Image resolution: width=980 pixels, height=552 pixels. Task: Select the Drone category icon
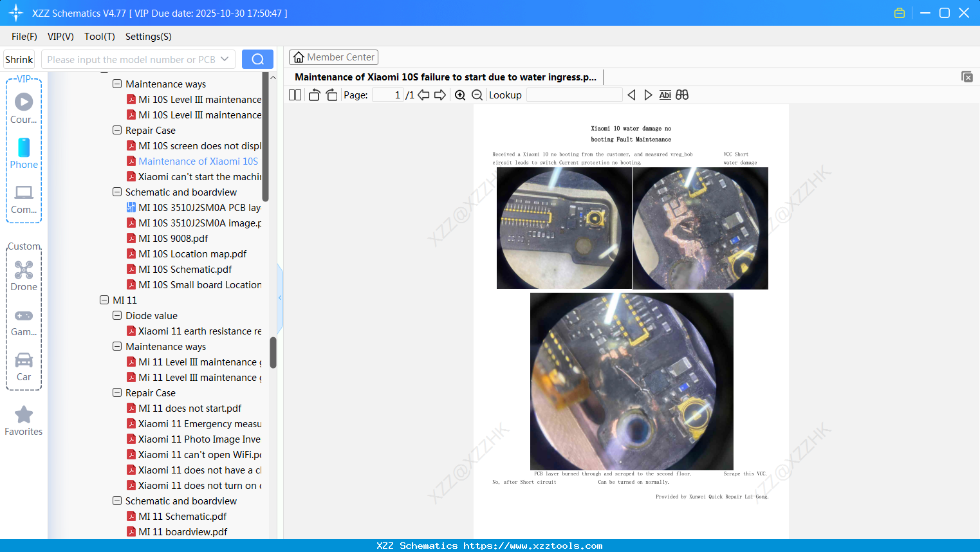(x=24, y=275)
